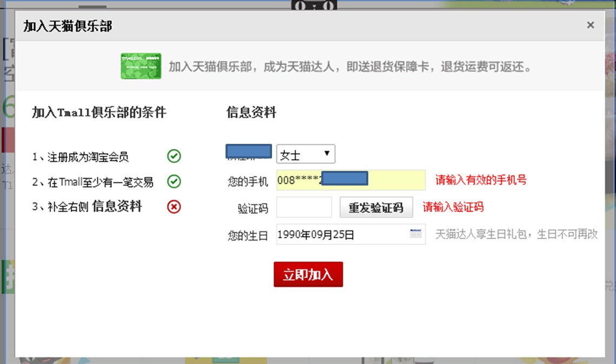Click the 您的手机 field label
The height and width of the screenshot is (364, 616).
coord(248,181)
